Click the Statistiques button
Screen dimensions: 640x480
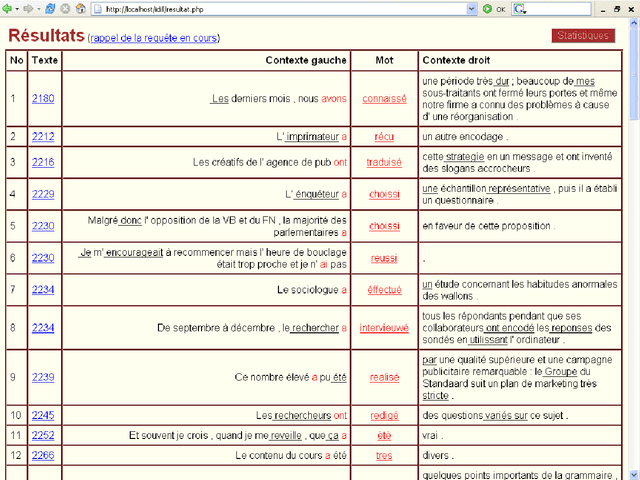coord(583,35)
